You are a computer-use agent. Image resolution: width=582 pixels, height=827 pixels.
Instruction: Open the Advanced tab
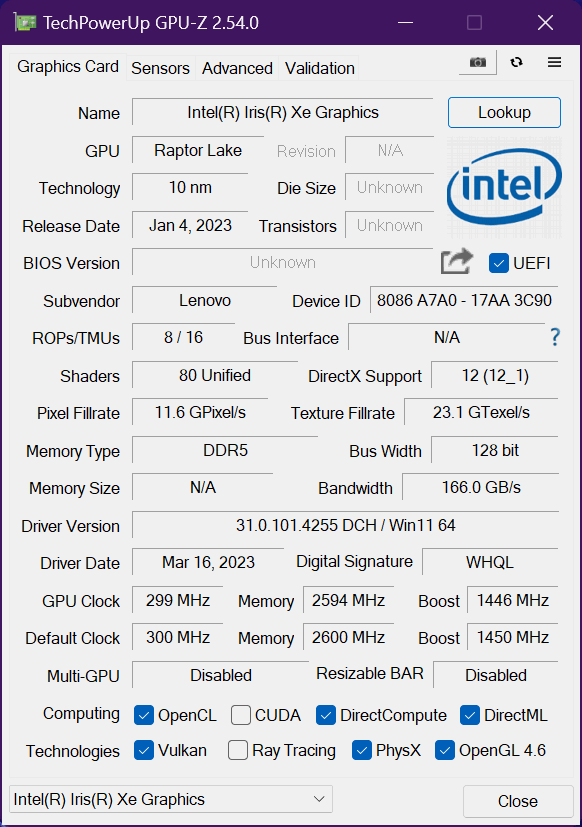(x=237, y=68)
